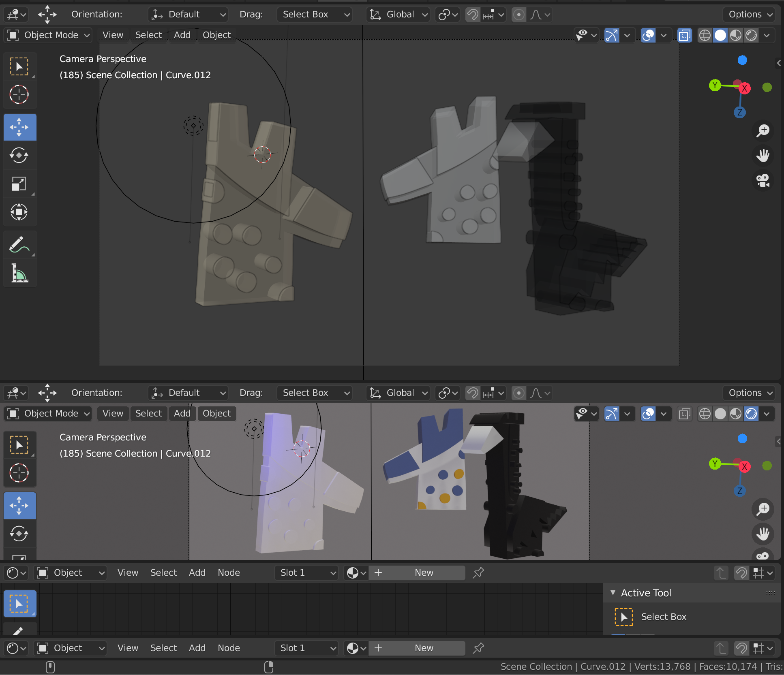Open the Add menu in top viewport

click(182, 35)
